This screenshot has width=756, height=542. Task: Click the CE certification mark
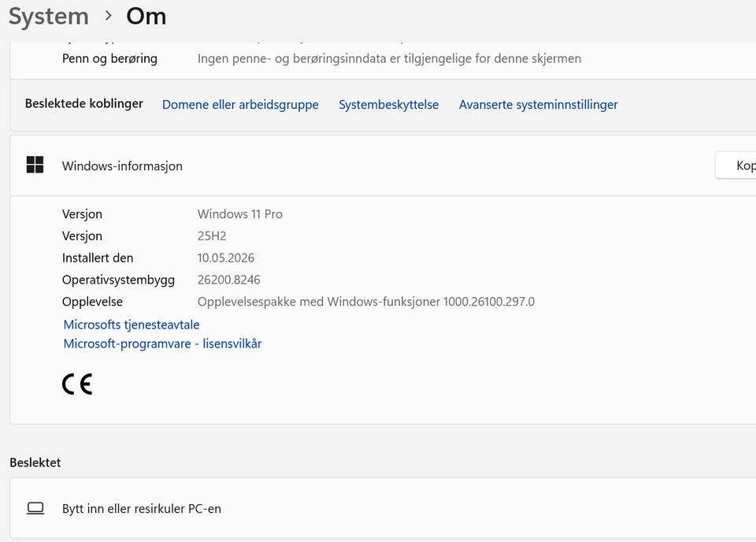click(77, 384)
